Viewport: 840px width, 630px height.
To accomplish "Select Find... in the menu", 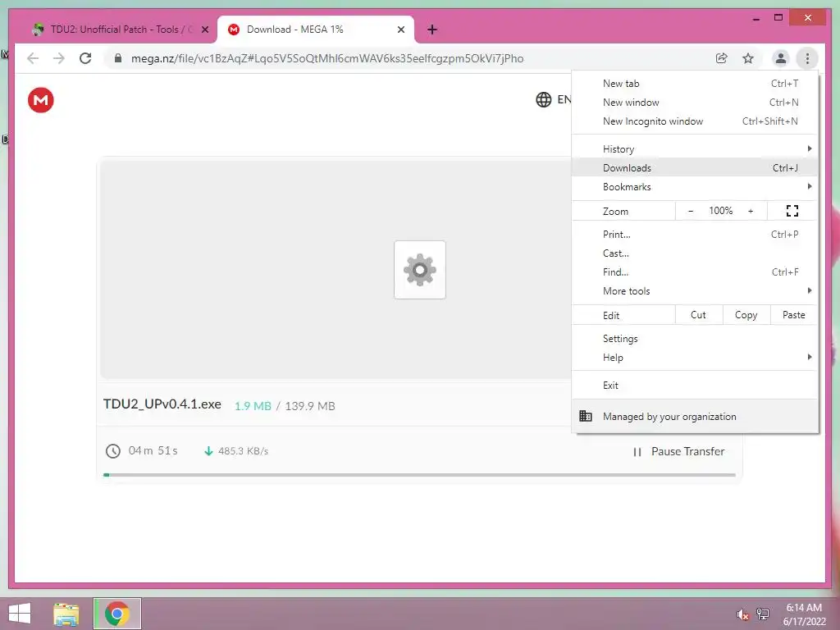I will tap(695, 272).
